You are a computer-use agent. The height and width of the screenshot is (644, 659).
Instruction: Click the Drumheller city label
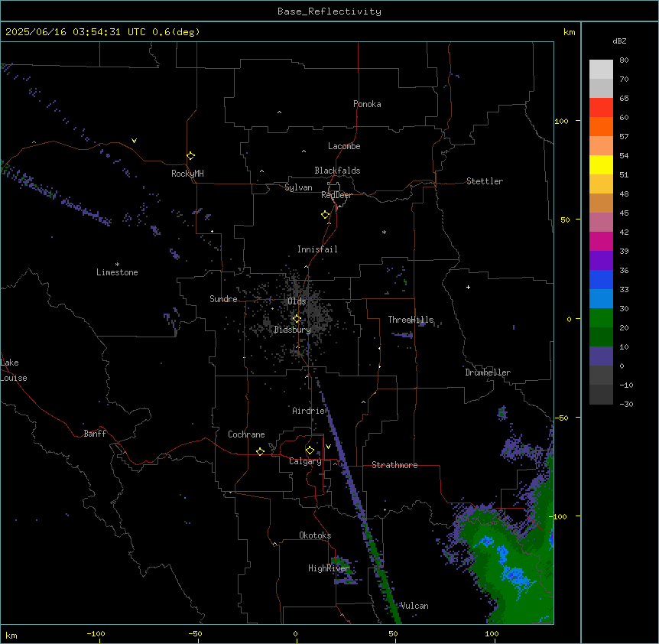tap(488, 372)
